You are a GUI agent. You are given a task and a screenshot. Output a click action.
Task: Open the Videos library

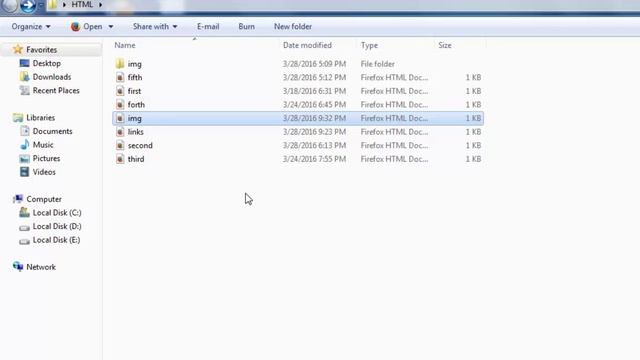[44, 172]
